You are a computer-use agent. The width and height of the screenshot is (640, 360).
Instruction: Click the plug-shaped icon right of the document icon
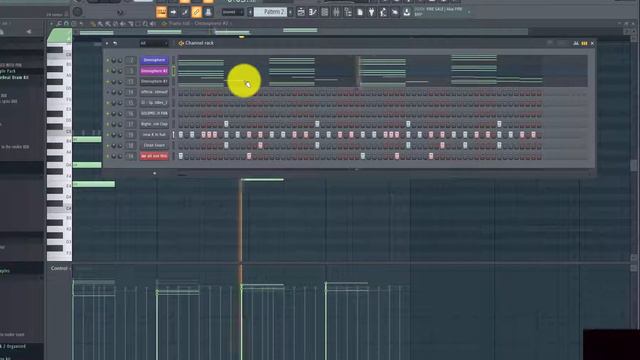pyautogui.click(x=371, y=12)
